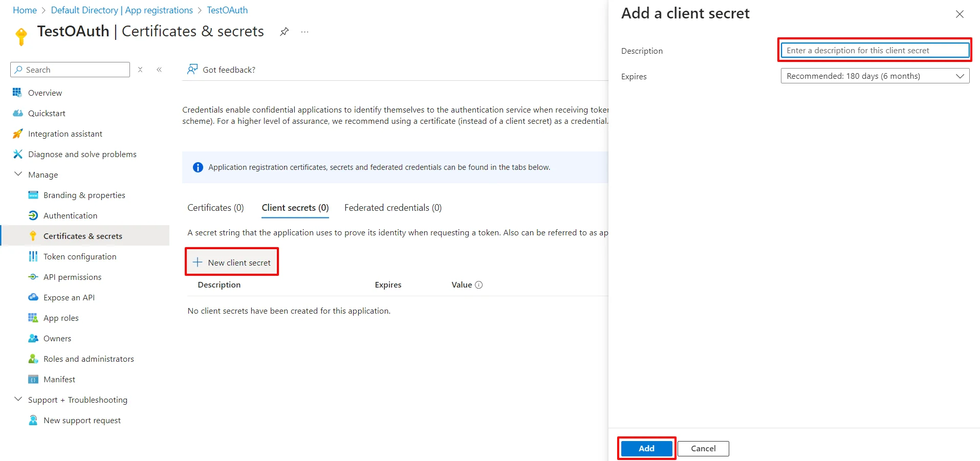
Task: Select API permissions
Action: click(x=72, y=277)
